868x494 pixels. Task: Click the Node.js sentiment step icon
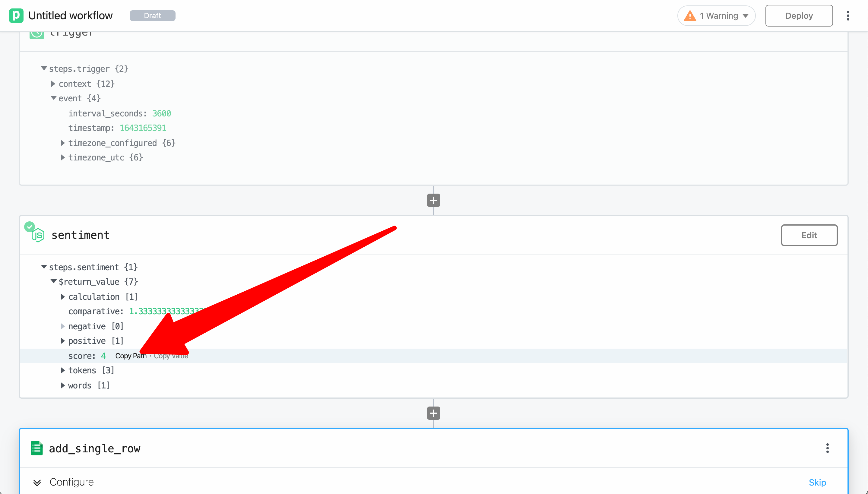coord(38,235)
